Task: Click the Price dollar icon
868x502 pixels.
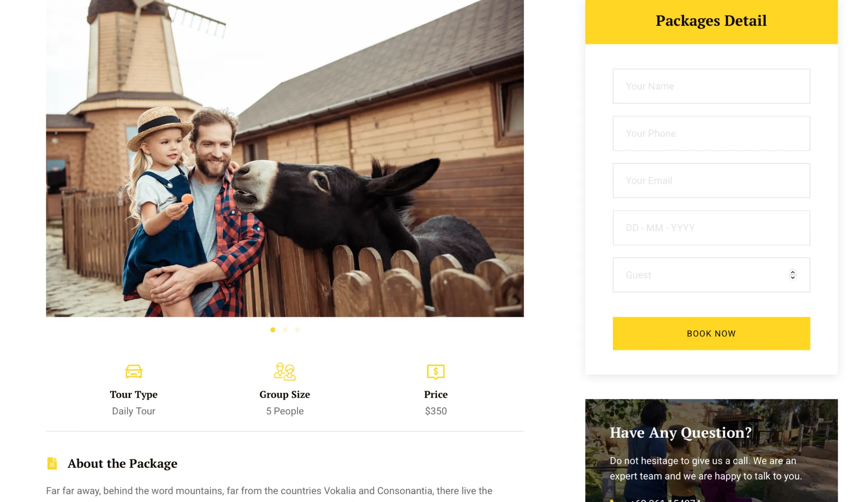Action: (x=436, y=371)
